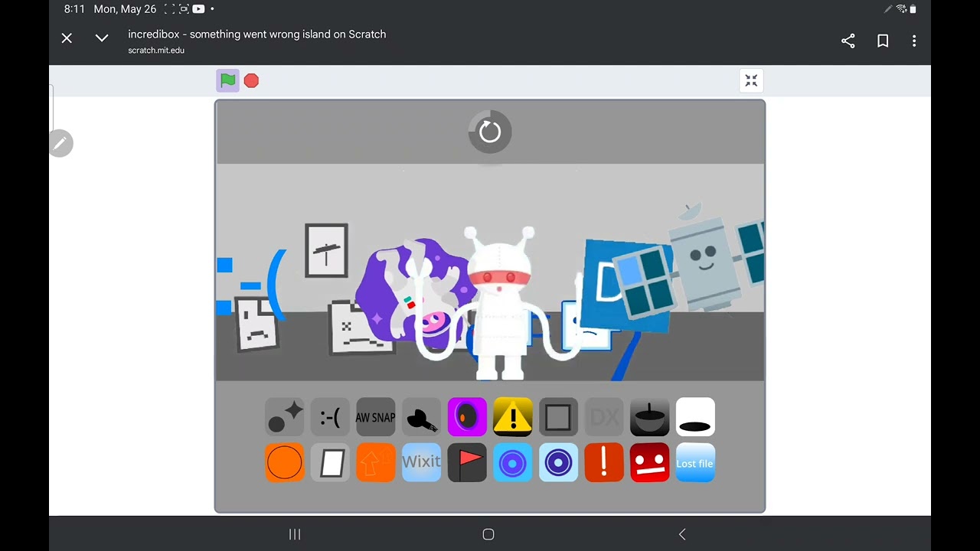Click the broken picture frame on wall
The height and width of the screenshot is (551, 980).
tap(327, 250)
